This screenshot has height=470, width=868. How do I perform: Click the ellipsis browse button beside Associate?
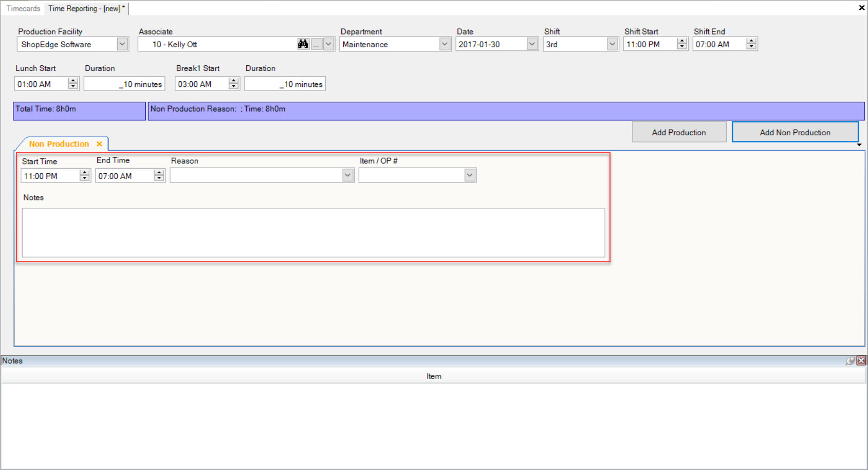click(x=317, y=44)
